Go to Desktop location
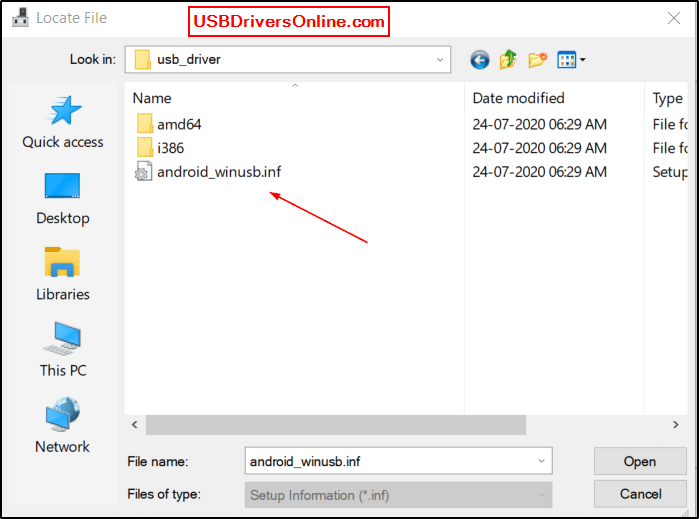 (x=62, y=198)
